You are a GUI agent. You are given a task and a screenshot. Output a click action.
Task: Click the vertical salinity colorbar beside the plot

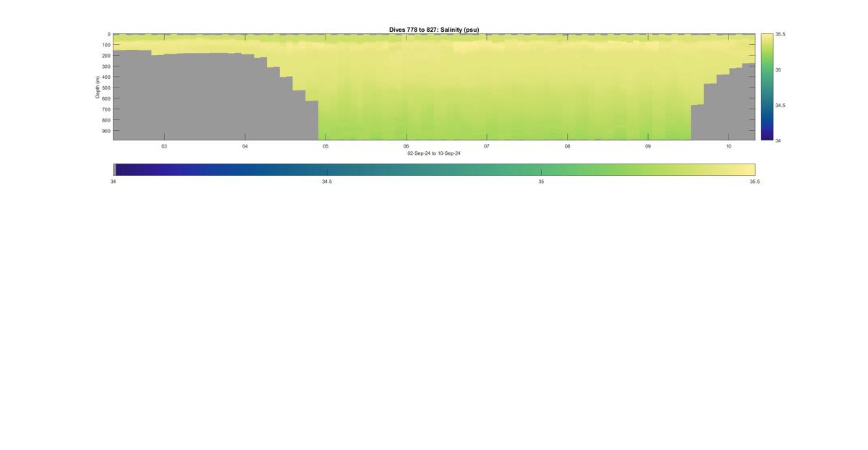(x=767, y=87)
